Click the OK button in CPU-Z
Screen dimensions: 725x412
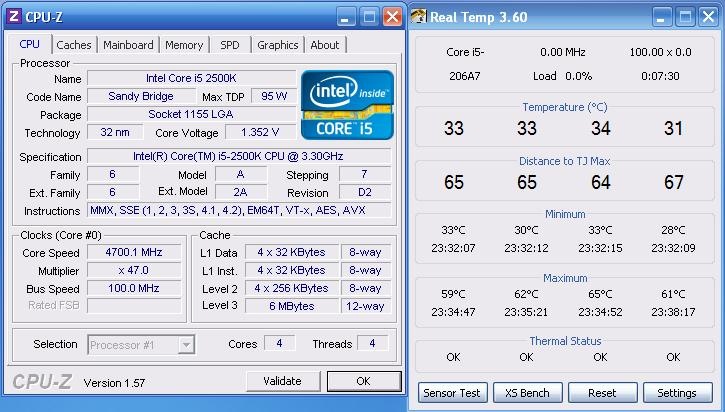click(362, 381)
